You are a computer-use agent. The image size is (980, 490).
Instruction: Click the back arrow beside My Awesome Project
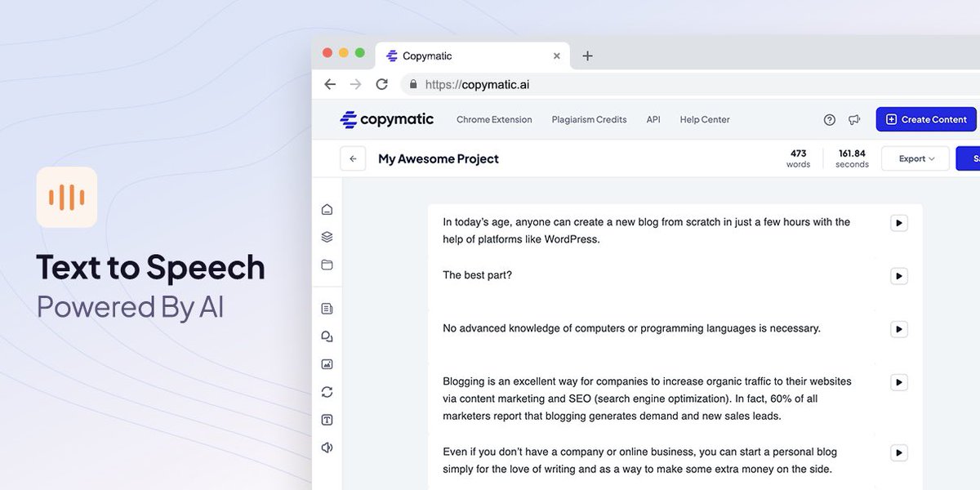point(353,159)
